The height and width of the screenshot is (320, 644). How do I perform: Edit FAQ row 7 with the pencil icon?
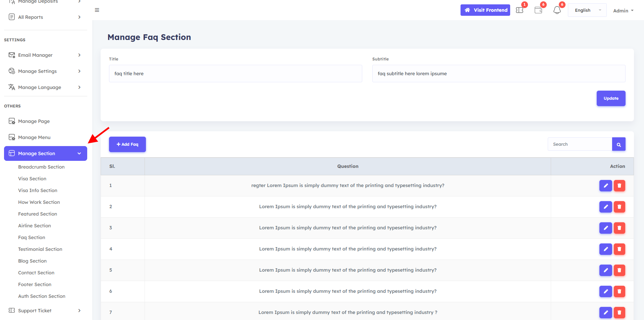pos(606,313)
